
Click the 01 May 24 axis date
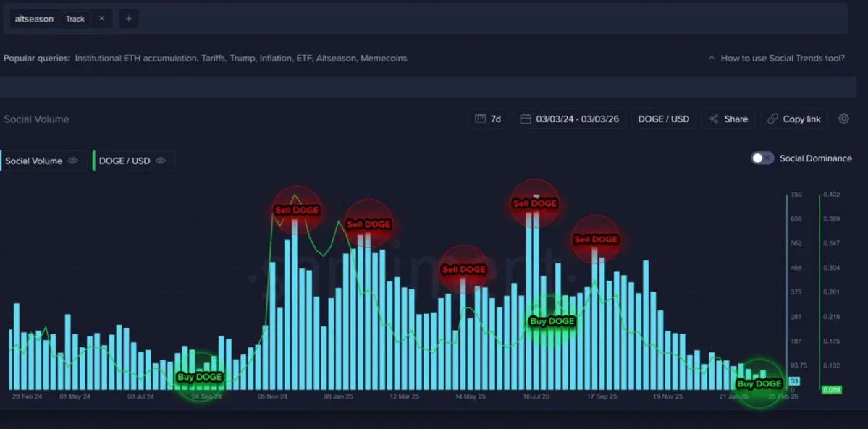point(75,397)
